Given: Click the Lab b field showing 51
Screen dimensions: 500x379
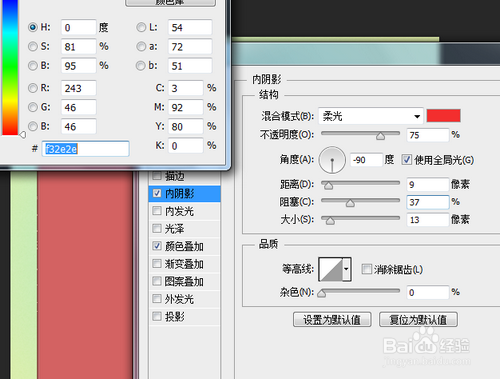Looking at the screenshot, I should [x=190, y=66].
